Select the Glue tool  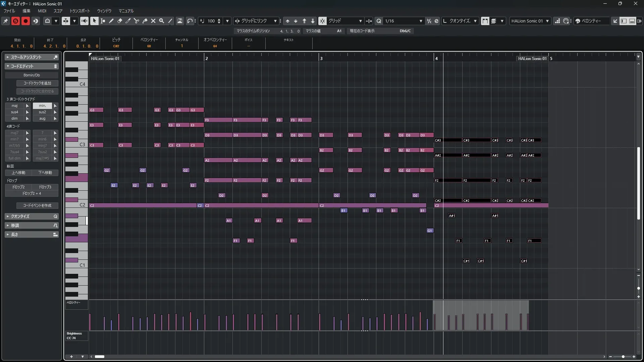point(145,21)
